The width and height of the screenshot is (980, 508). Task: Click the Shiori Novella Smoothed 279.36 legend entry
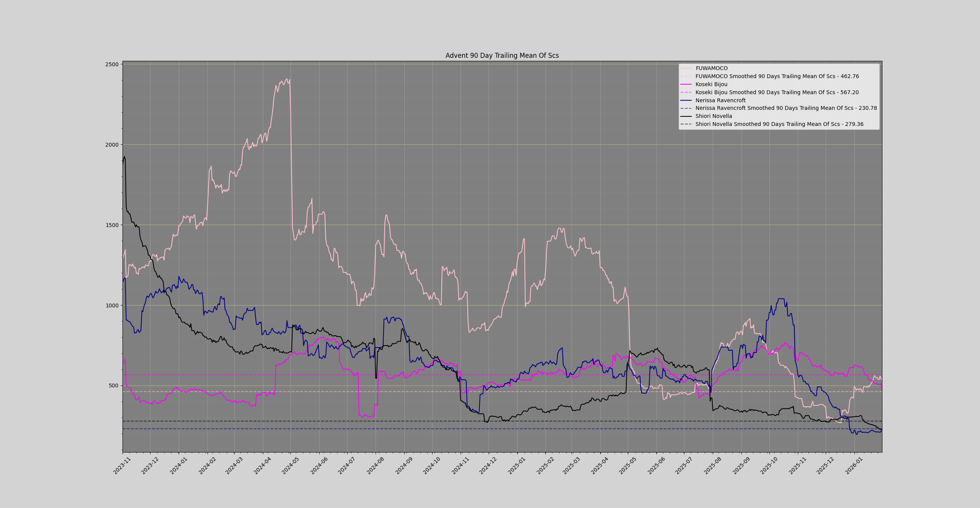point(779,124)
